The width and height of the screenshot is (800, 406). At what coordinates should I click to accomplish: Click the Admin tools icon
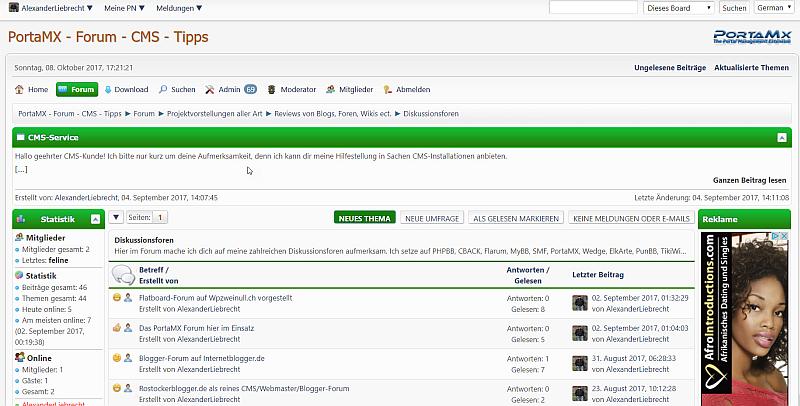(210, 89)
